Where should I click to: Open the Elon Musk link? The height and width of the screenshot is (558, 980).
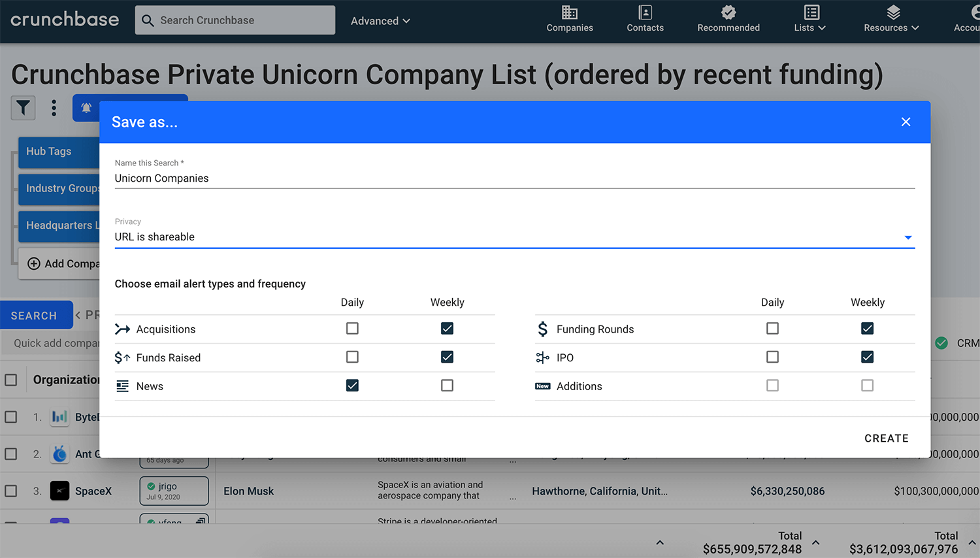coord(249,491)
